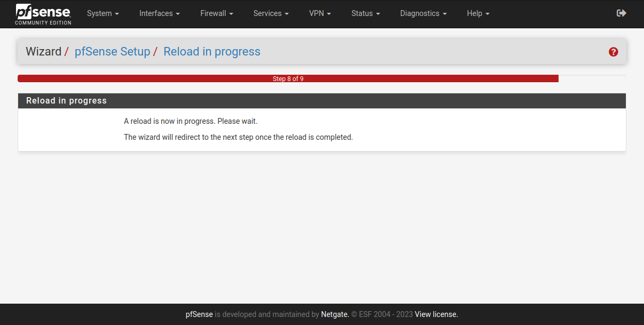Open the Netgate footer link
Viewport: 644px width, 325px height.
pyautogui.click(x=335, y=314)
